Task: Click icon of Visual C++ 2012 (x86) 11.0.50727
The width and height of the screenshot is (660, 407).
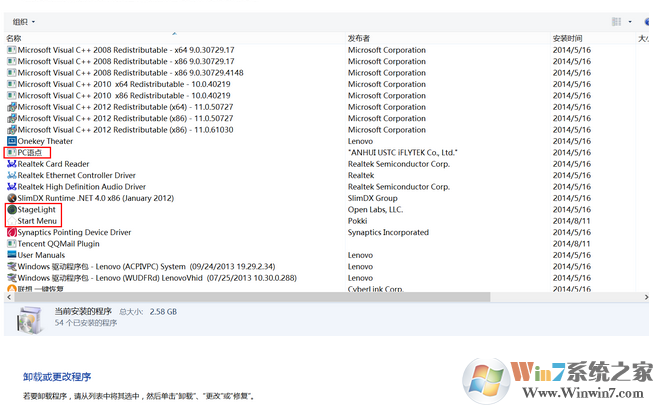Action: 12,118
